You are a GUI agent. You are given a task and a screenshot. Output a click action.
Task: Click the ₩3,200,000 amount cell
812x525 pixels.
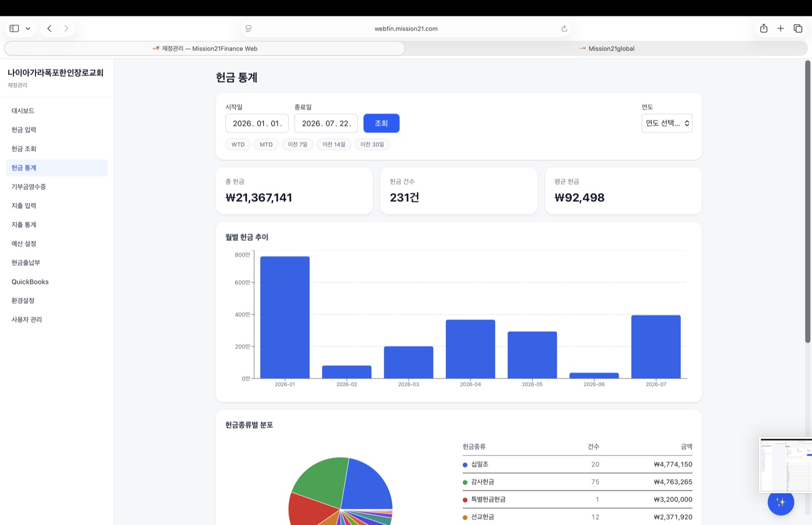pos(673,499)
